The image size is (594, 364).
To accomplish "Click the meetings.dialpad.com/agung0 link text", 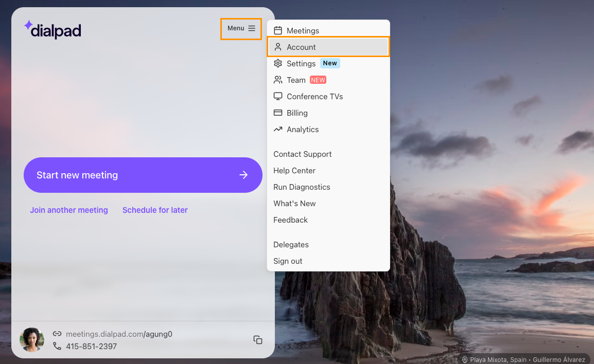I will coord(119,334).
